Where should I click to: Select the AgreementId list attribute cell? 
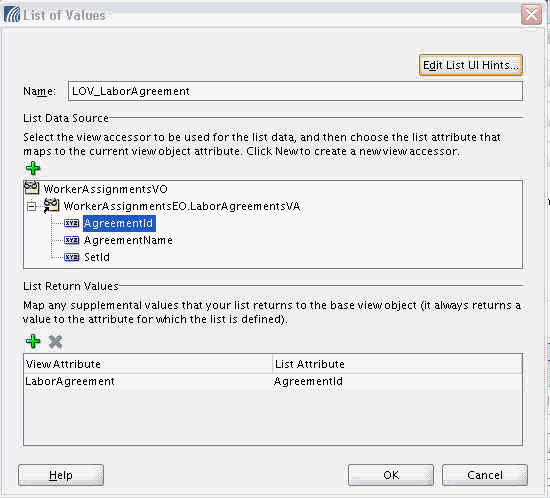click(x=397, y=381)
